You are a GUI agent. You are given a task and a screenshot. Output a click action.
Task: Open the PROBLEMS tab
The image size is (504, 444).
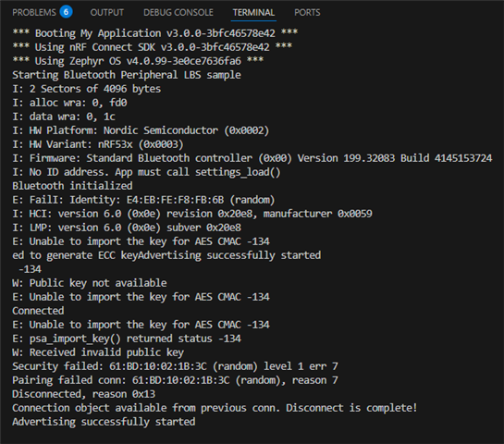34,13
